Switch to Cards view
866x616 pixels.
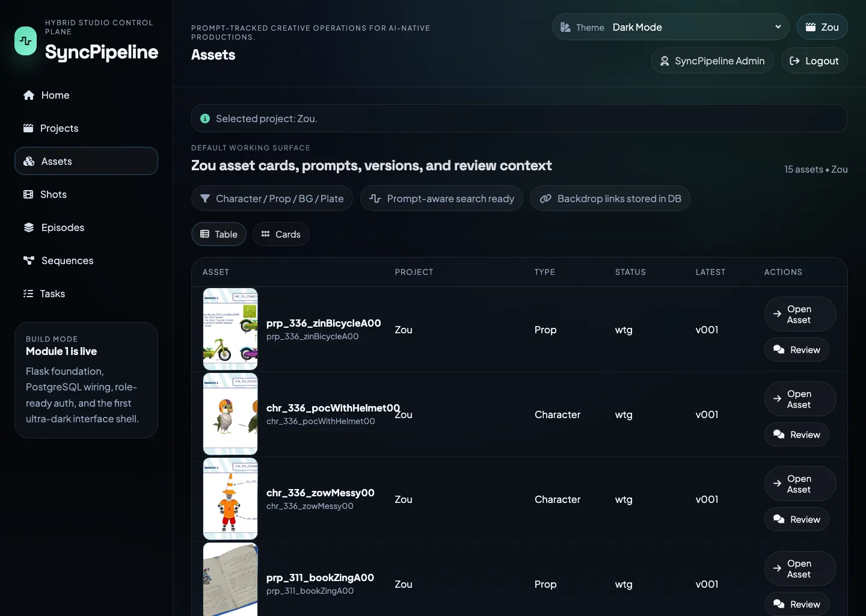pos(281,234)
